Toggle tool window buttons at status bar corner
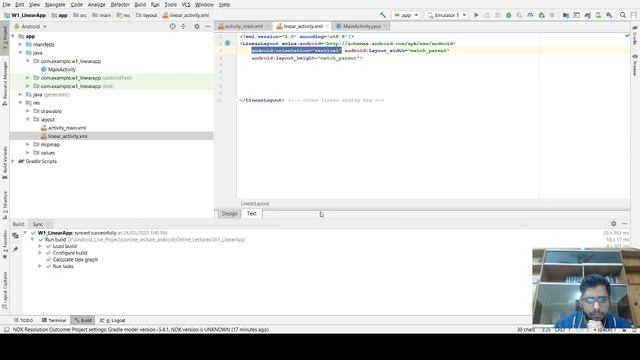Image resolution: width=640 pixels, height=360 pixels. pos(6,329)
